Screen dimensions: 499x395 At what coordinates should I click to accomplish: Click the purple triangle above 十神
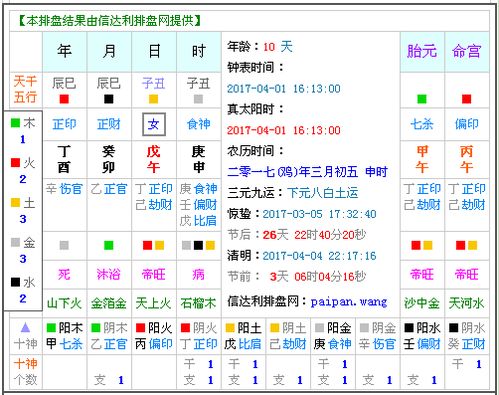pos(26,328)
